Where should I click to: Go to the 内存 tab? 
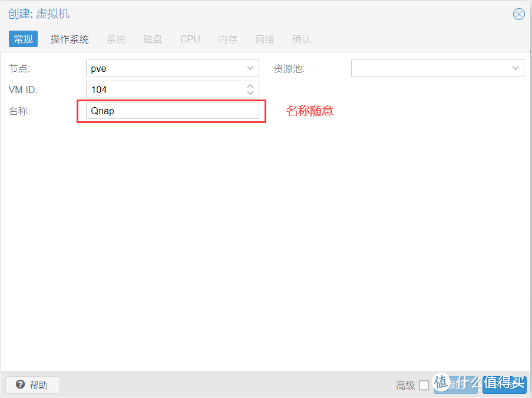(x=227, y=39)
